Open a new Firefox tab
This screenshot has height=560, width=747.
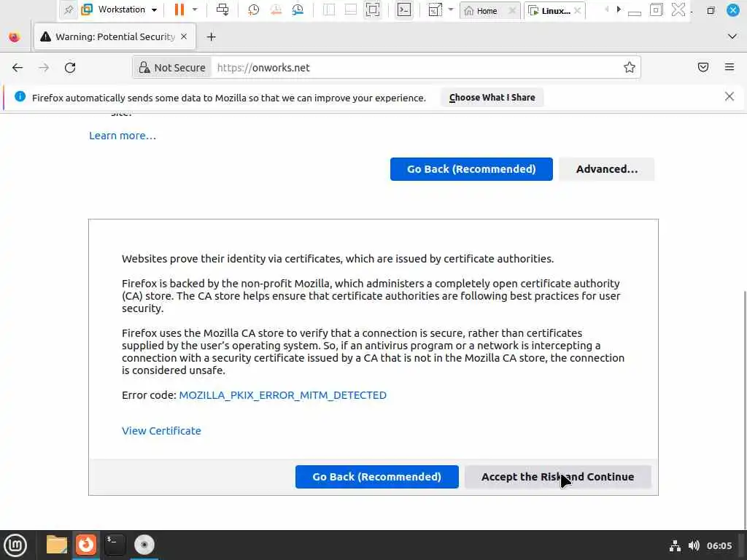211,36
